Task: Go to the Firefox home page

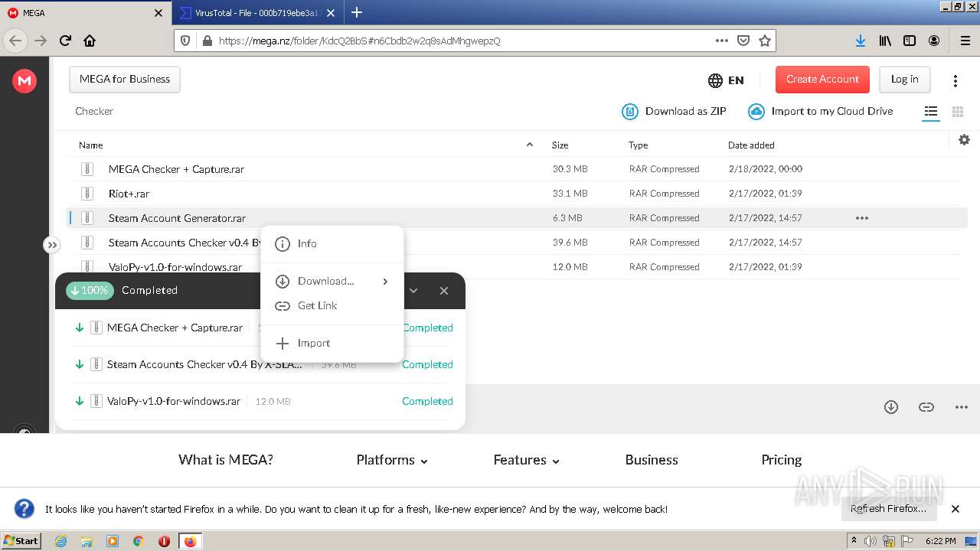Action: pyautogui.click(x=90, y=41)
